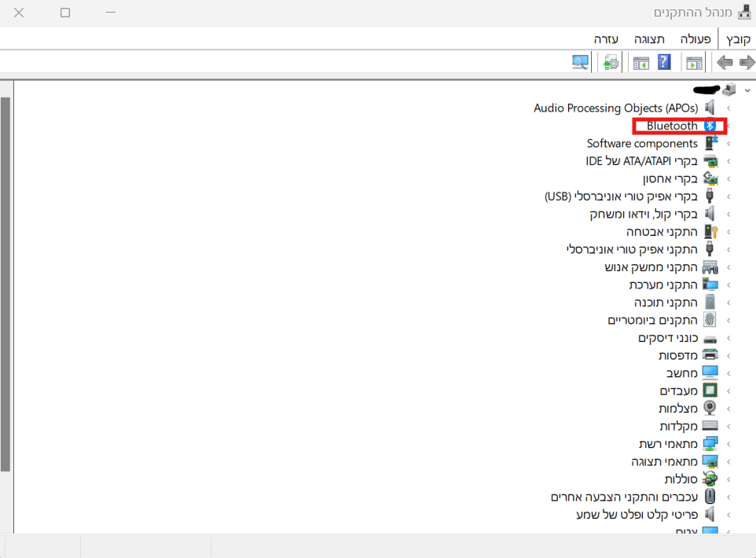Click the סוללות battery icon
The height and width of the screenshot is (558, 756).
click(x=710, y=479)
